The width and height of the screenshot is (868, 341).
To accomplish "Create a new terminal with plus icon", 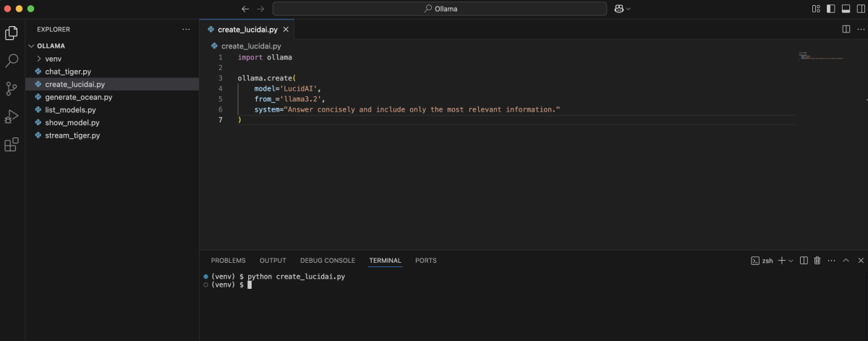I will pos(781,261).
